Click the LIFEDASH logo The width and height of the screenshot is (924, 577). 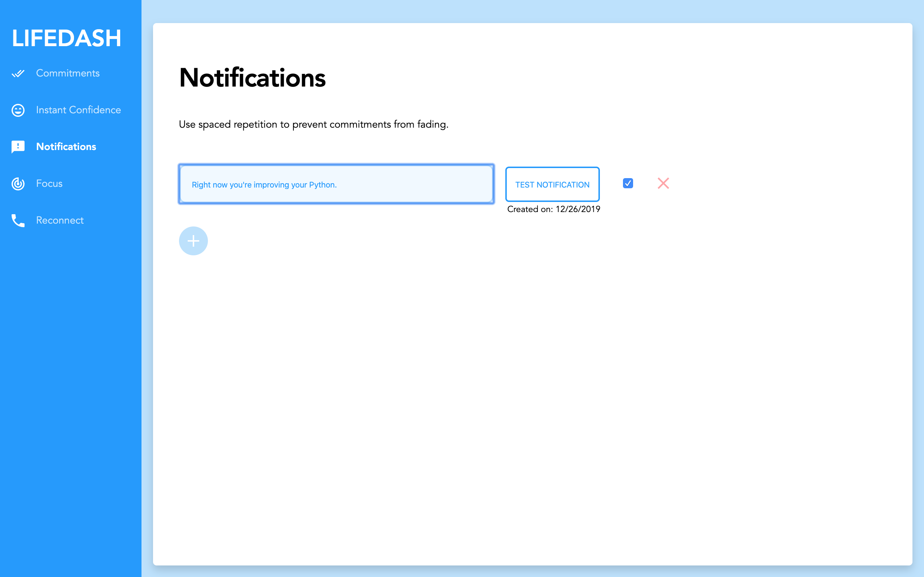66,38
